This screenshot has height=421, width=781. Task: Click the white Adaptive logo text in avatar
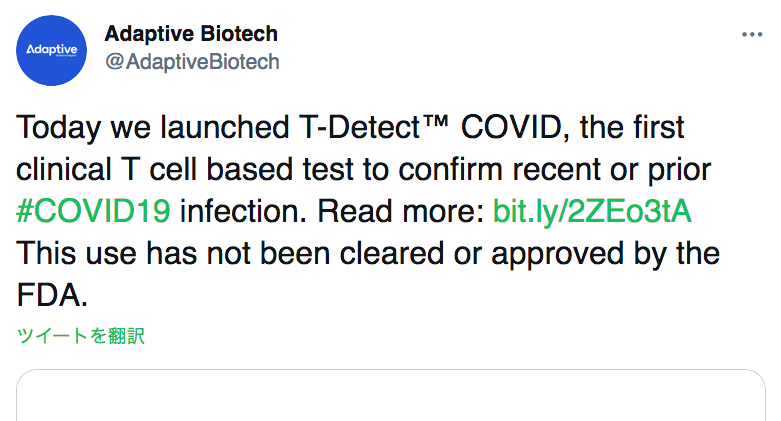coord(51,50)
